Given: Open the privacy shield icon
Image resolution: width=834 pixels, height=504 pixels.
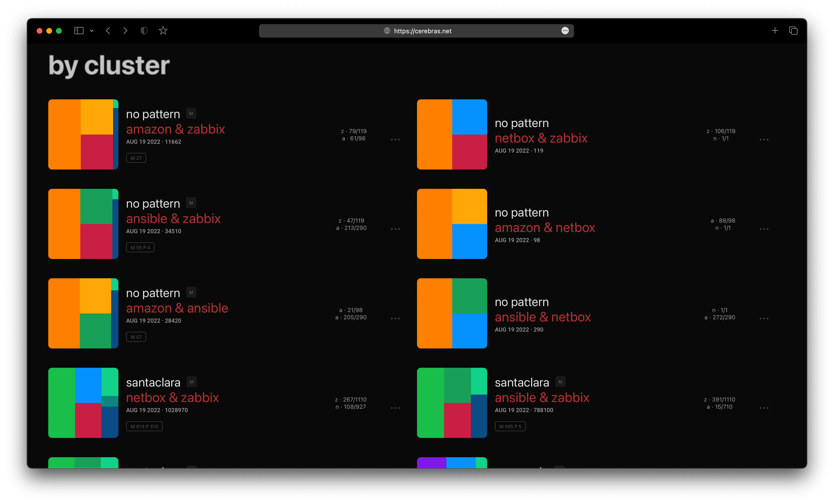Looking at the screenshot, I should tap(144, 31).
